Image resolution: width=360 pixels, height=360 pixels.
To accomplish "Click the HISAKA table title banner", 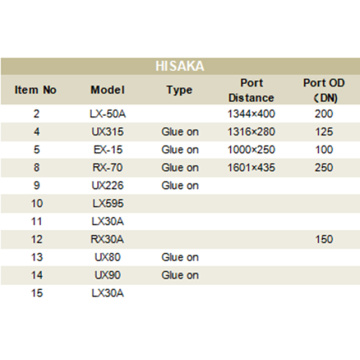I will point(180,66).
